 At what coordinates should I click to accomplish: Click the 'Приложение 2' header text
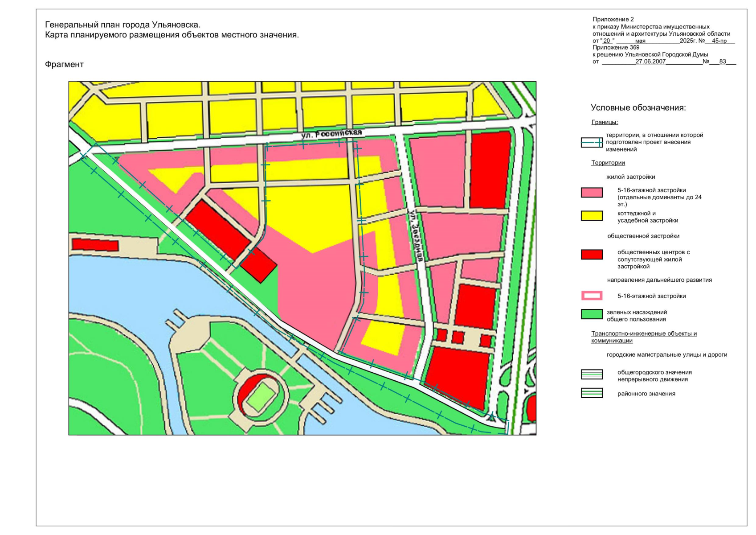[613, 20]
